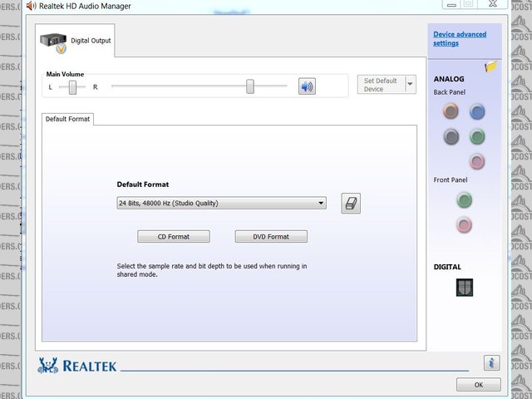Select the pink front panel jack
This screenshot has height=399, width=532.
coord(464,225)
